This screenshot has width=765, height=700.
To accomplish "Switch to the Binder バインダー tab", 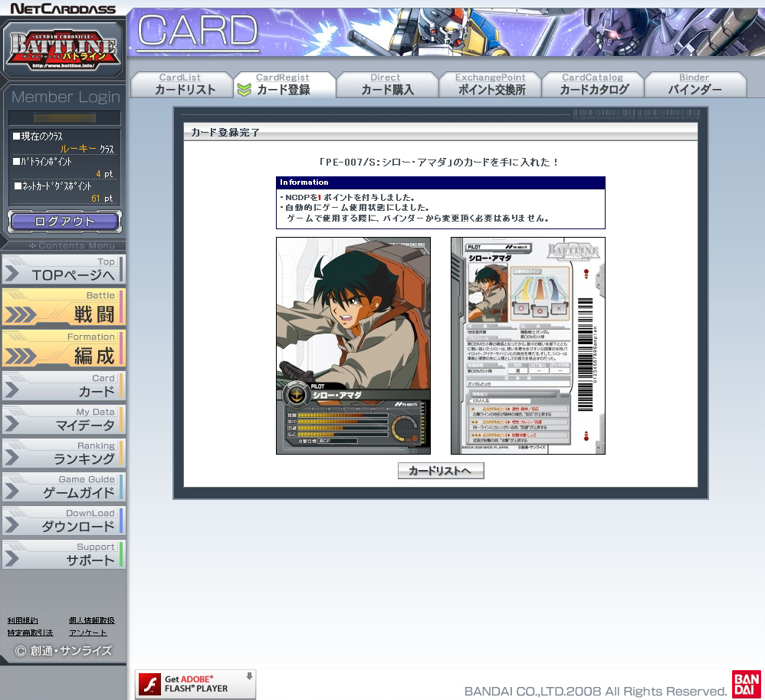I will [x=695, y=85].
